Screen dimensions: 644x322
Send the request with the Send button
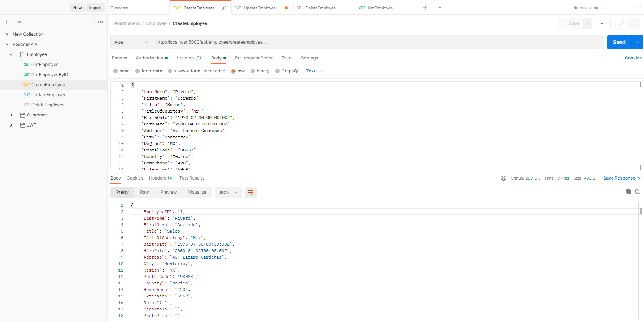pos(619,42)
